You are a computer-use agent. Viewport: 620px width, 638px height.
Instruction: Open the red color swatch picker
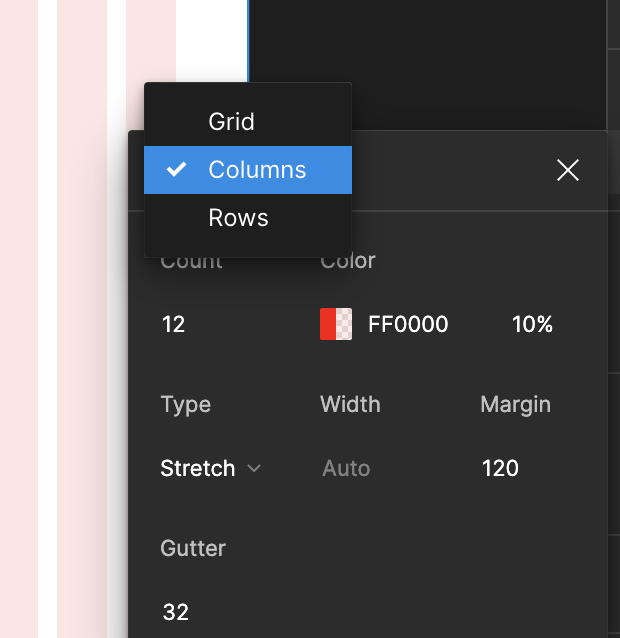pyautogui.click(x=336, y=324)
